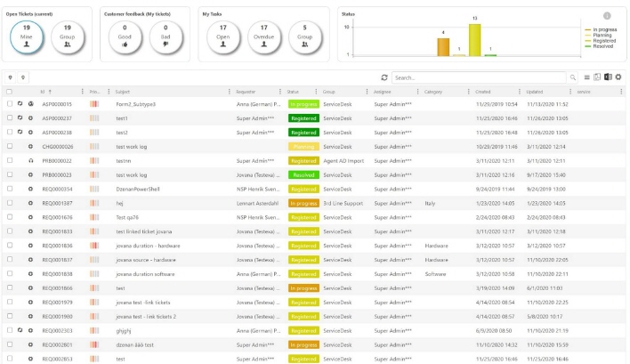Click Resolved status of PRB0000023

coord(303,174)
